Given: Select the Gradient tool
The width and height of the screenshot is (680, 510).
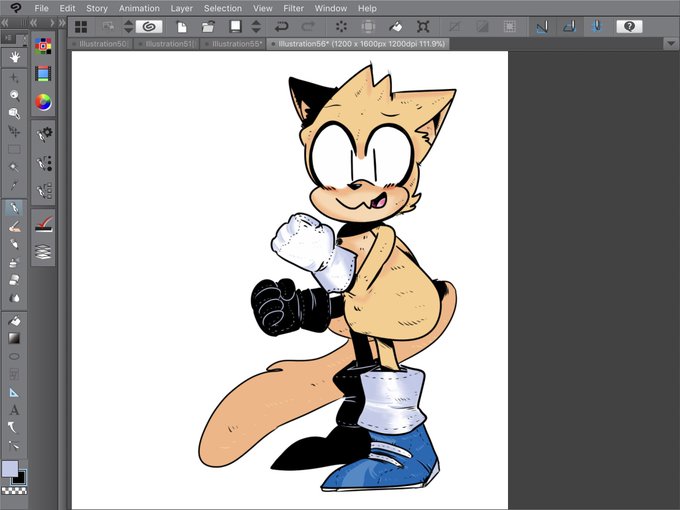Looking at the screenshot, I should pyautogui.click(x=14, y=339).
